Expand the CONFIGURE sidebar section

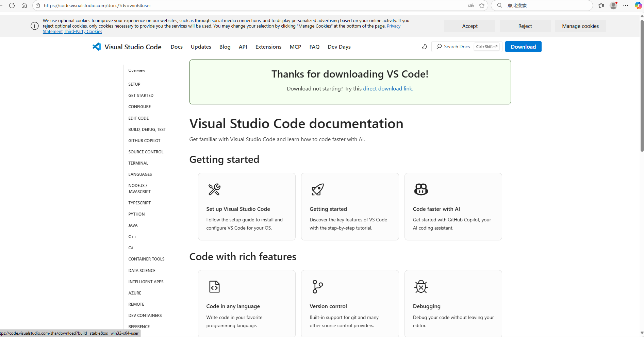[139, 107]
